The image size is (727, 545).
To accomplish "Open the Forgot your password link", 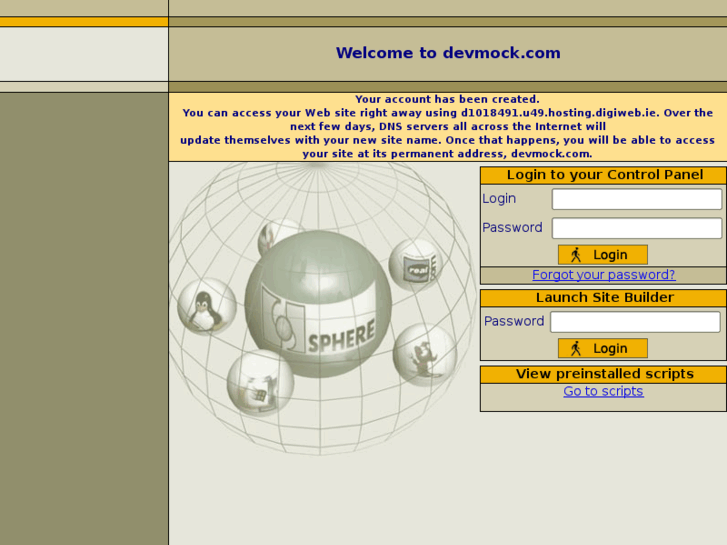I will (x=603, y=275).
